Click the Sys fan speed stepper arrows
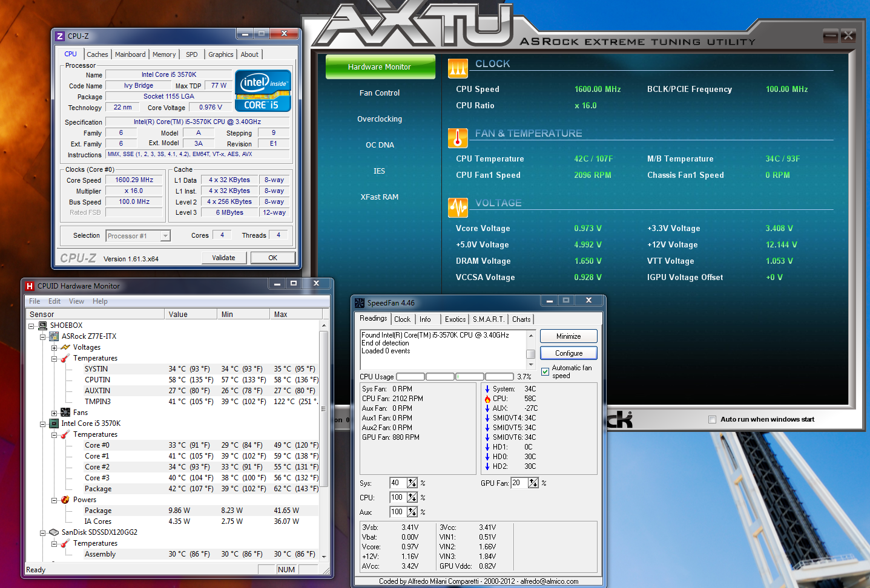This screenshot has width=870, height=588. pos(412,483)
